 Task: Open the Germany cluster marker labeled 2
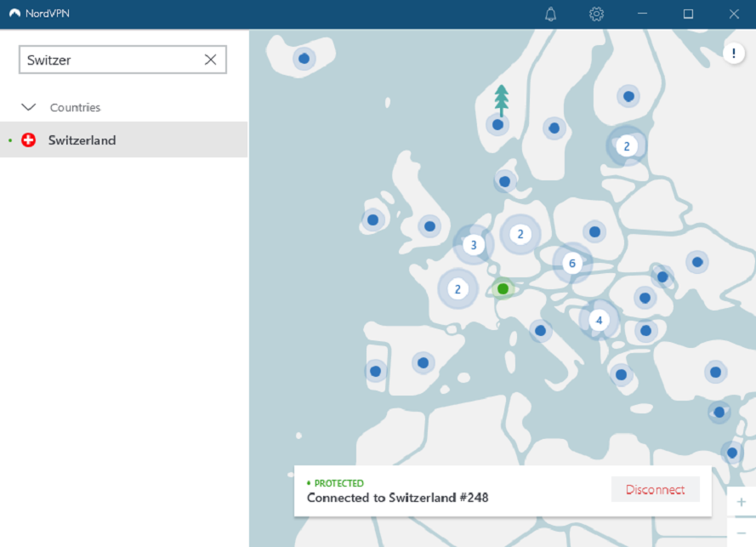click(520, 235)
